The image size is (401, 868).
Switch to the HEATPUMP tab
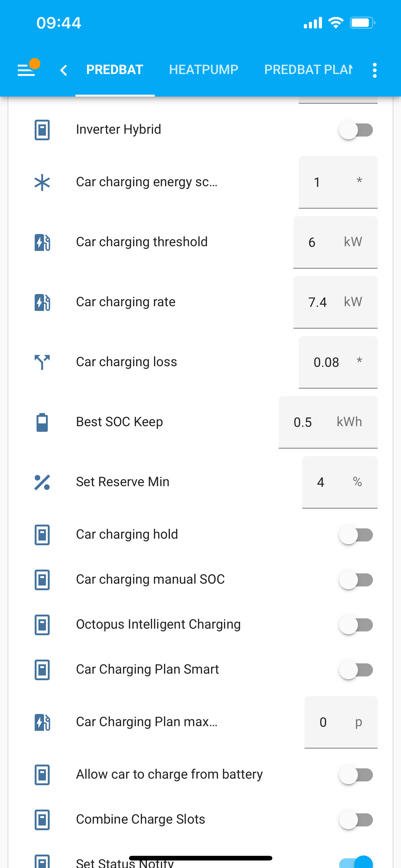click(x=203, y=70)
